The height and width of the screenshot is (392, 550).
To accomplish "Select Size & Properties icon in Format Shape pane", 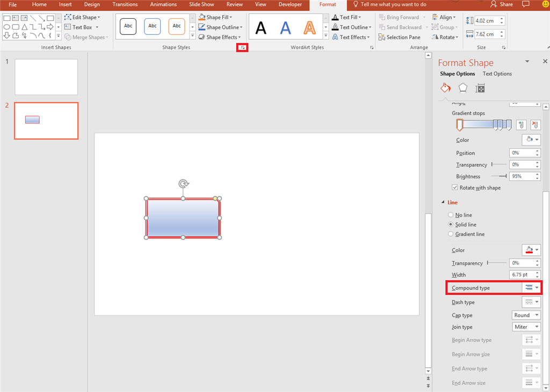I will [480, 88].
